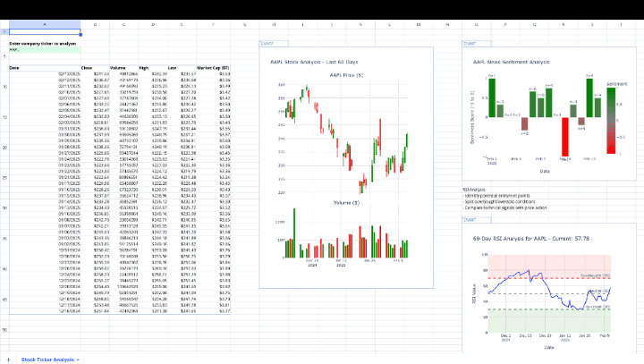
Task: Click 'Compare technical signals with price action' text
Action: tap(504, 207)
